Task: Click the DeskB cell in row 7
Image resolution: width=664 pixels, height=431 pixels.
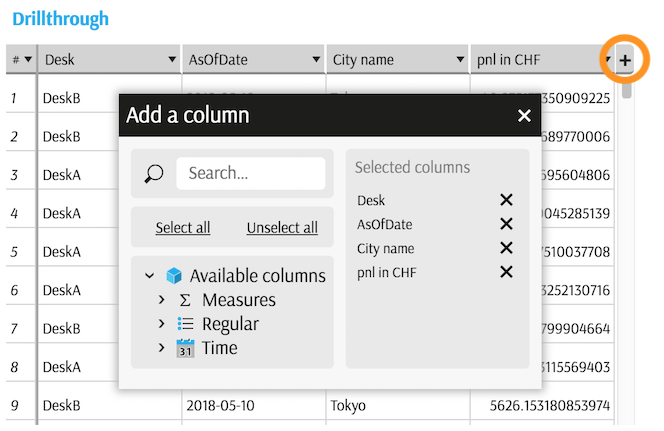Action: tap(61, 329)
